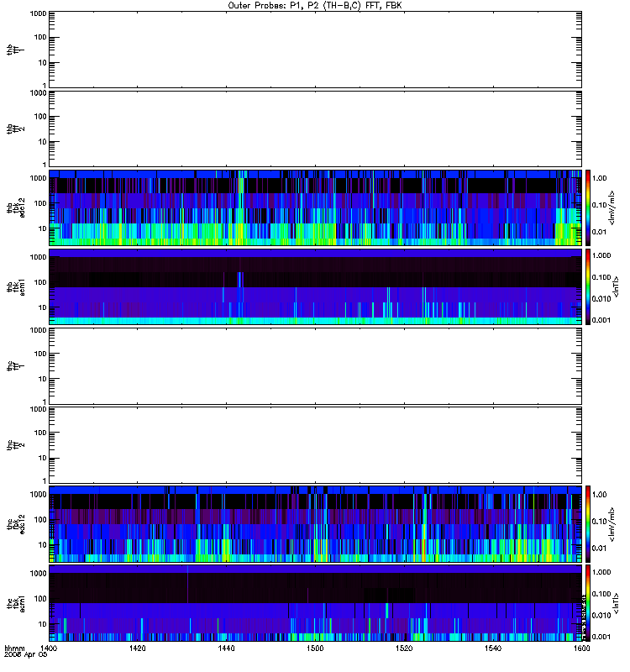Select the thc fff 2 panel label
Image resolution: width=630 pixels, height=672 pixels.
(x=15, y=445)
